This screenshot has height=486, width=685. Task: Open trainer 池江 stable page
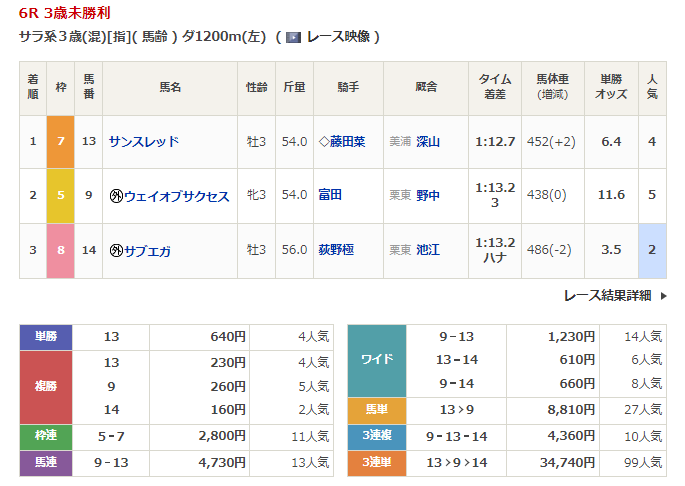point(428,251)
